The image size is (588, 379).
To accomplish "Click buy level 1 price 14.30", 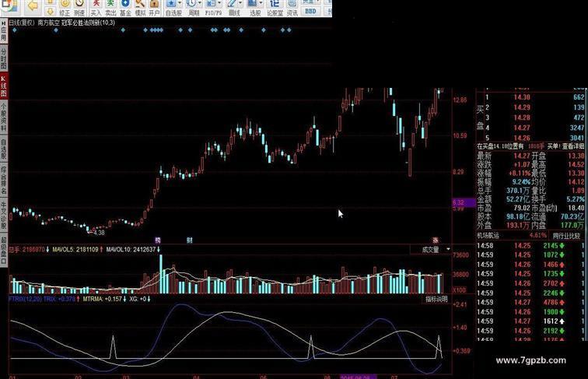I will 522,97.
